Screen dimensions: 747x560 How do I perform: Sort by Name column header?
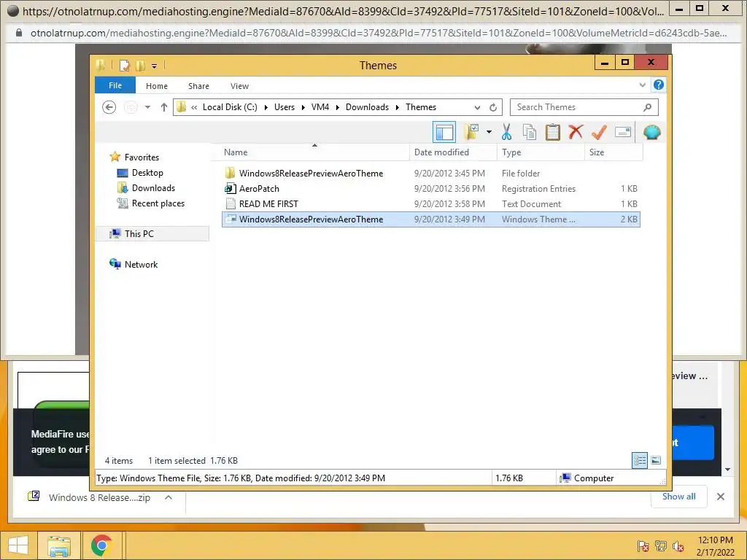[x=314, y=152]
